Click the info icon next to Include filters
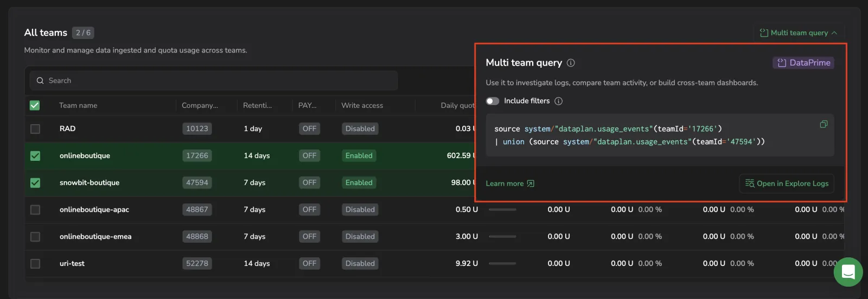This screenshot has height=299, width=868. point(559,101)
